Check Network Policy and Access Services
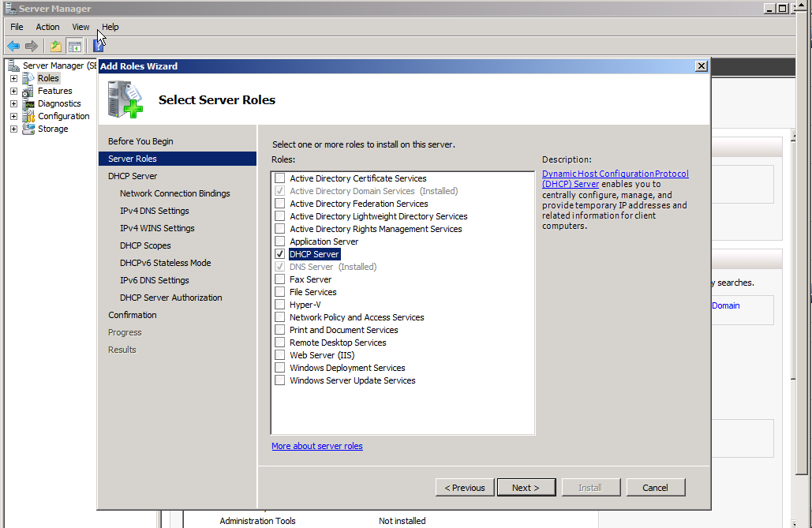812x528 pixels. tap(279, 317)
